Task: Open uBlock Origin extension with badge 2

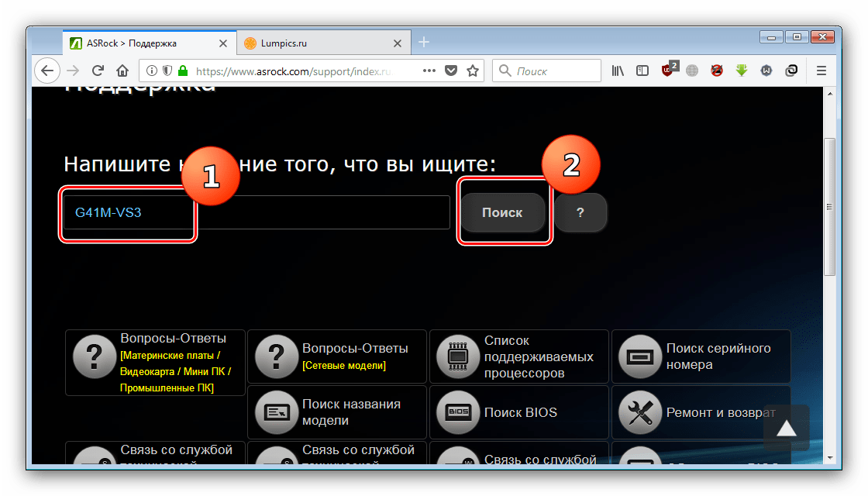Action: click(667, 71)
